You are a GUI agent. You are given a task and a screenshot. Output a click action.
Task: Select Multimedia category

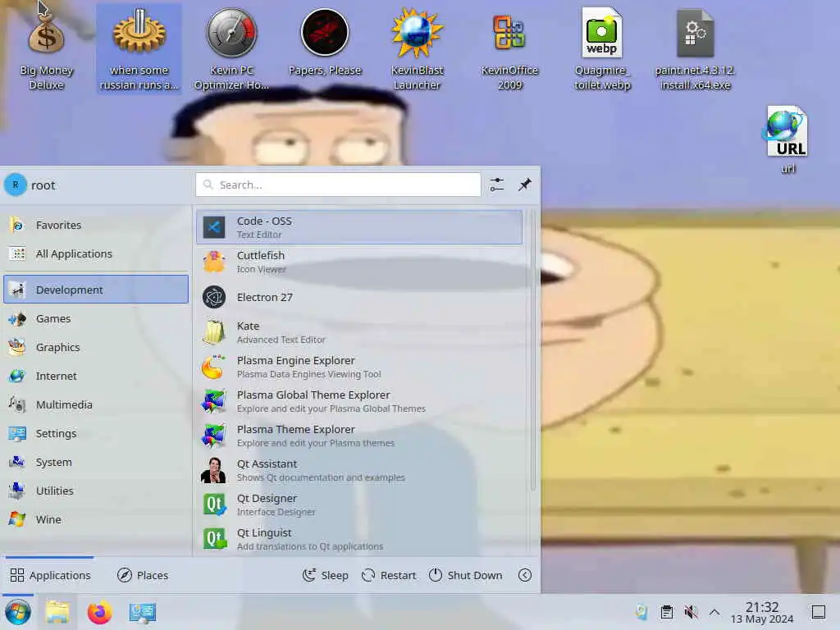[x=96, y=405]
